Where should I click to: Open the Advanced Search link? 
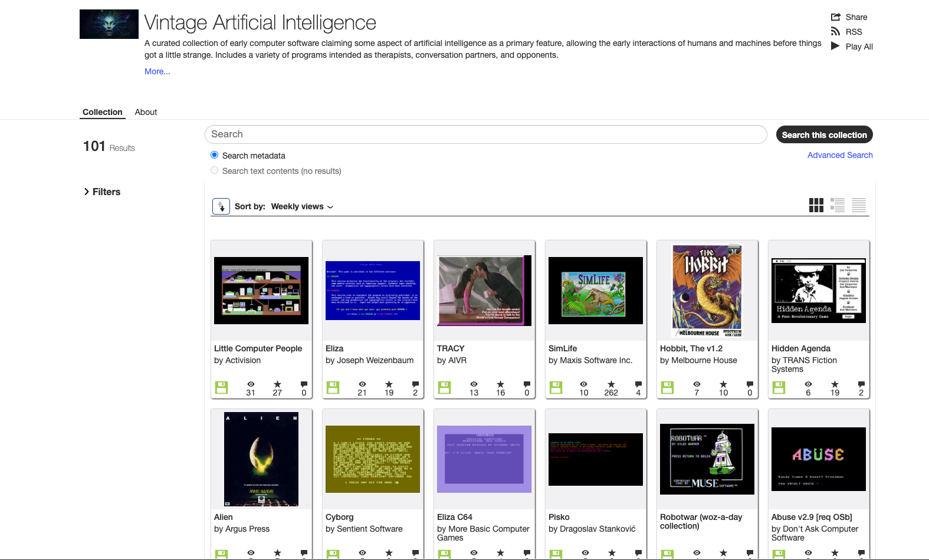coord(840,155)
